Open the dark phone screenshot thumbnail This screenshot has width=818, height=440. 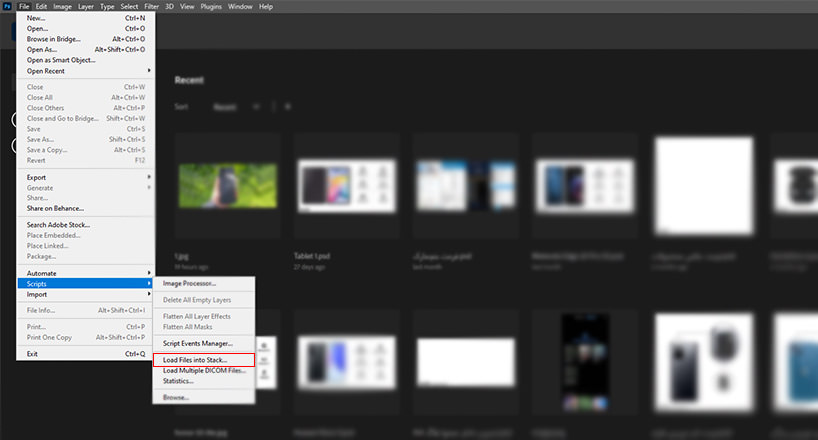tap(585, 361)
